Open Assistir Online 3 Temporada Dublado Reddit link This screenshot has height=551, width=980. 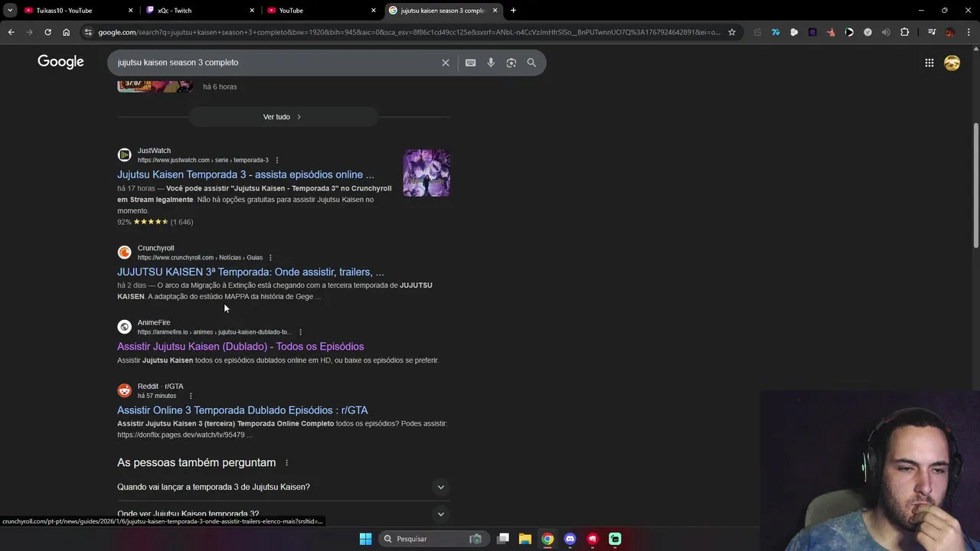click(242, 410)
